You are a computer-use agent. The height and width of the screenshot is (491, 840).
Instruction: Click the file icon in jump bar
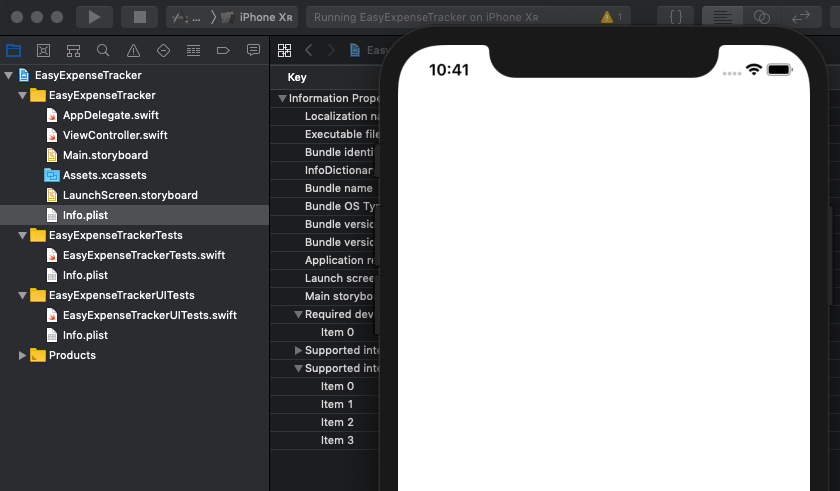coord(355,50)
